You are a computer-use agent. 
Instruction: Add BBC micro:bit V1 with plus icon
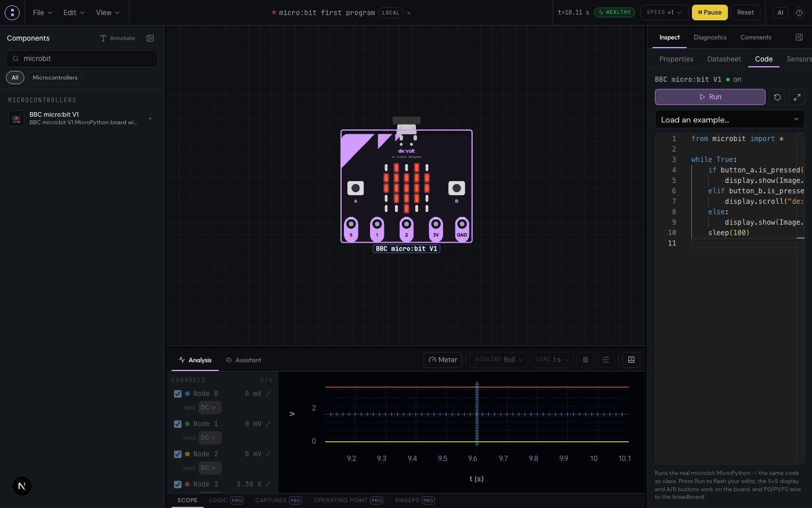pos(150,118)
